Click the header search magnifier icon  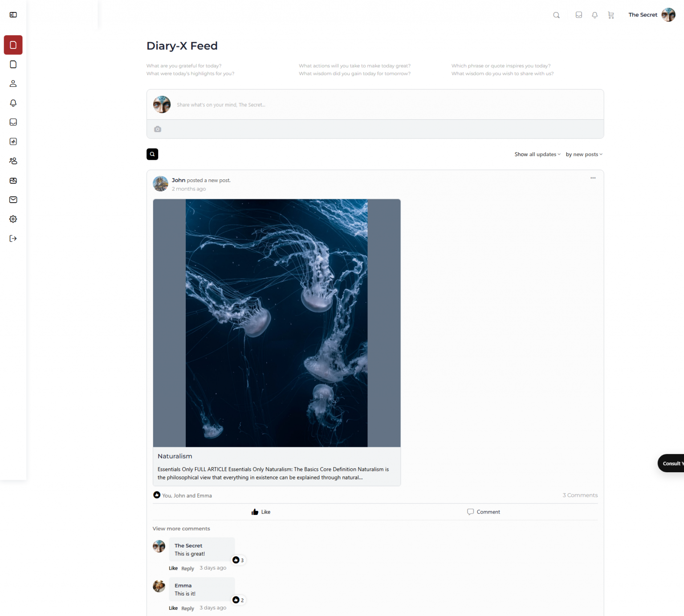556,15
